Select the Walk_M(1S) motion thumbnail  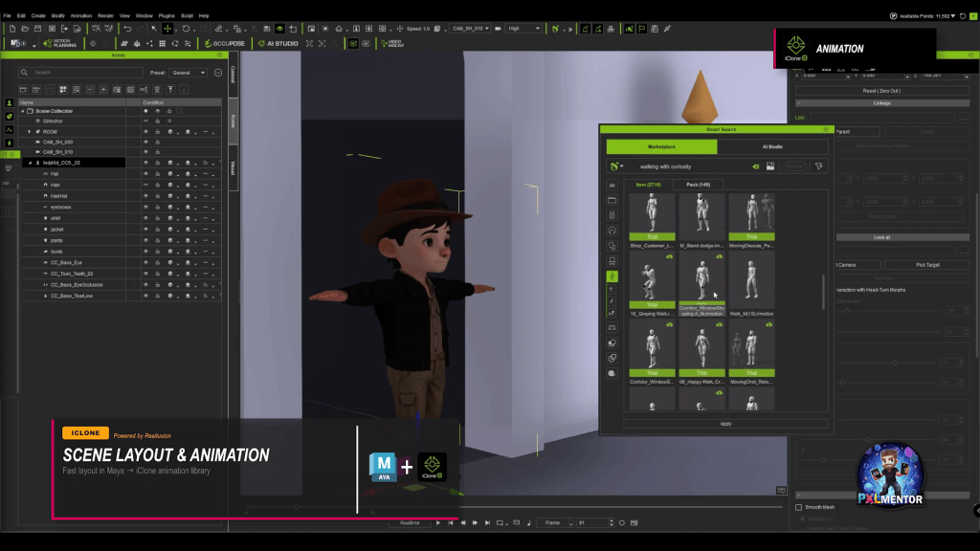pos(752,282)
